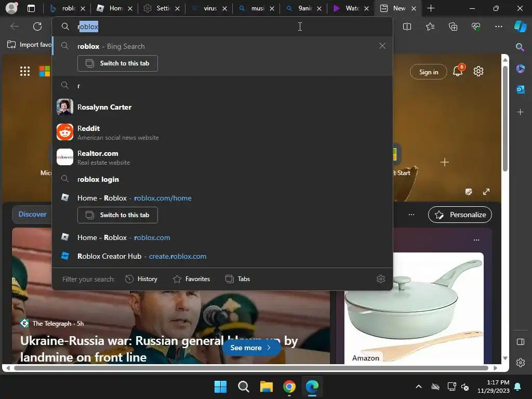
Task: Filter search by Tabs
Action: (237, 279)
